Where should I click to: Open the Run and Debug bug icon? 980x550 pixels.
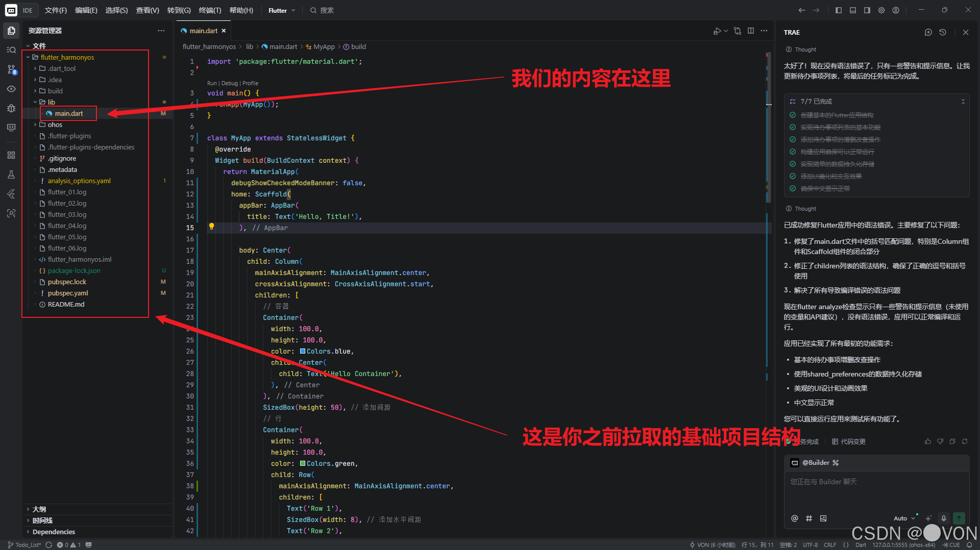pos(11,108)
